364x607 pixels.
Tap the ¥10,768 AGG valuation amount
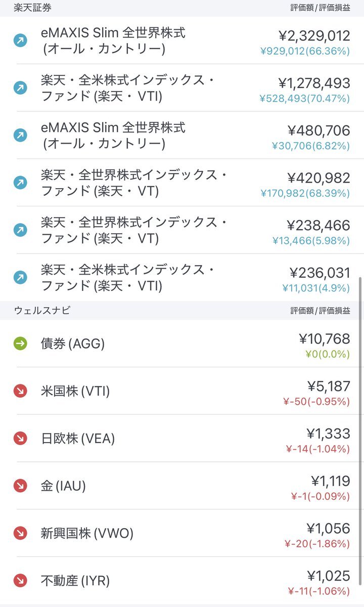click(x=324, y=338)
